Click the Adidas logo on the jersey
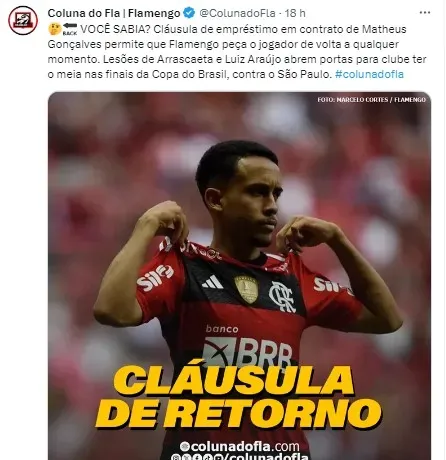This screenshot has width=446, height=460. [x=212, y=283]
